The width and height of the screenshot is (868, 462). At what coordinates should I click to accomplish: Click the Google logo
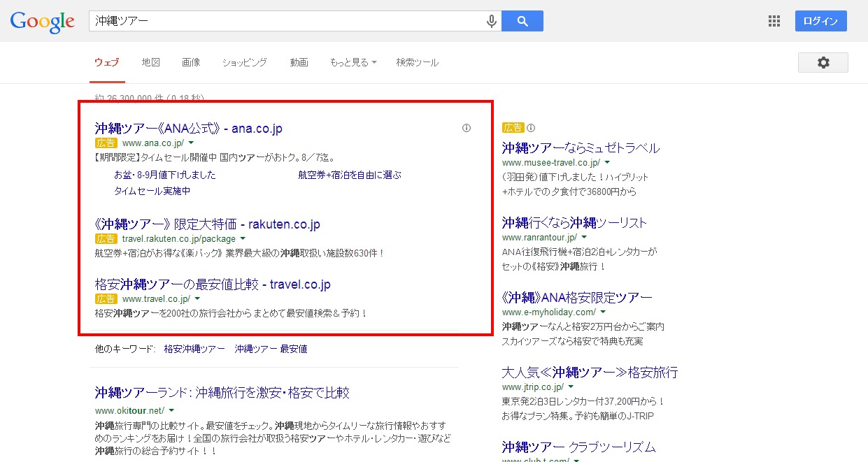coord(42,22)
